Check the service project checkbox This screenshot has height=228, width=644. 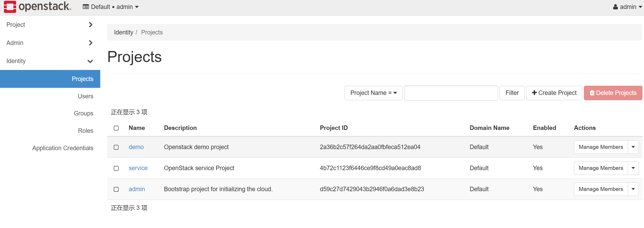[116, 168]
